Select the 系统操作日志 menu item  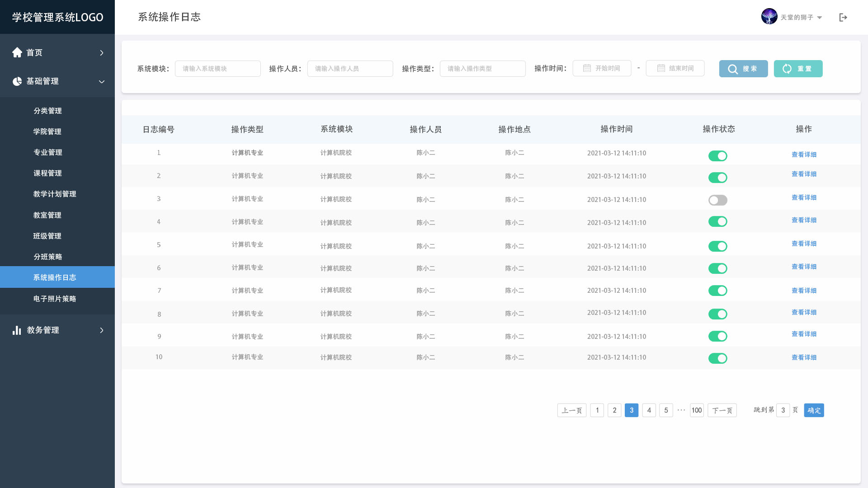pos(57,277)
